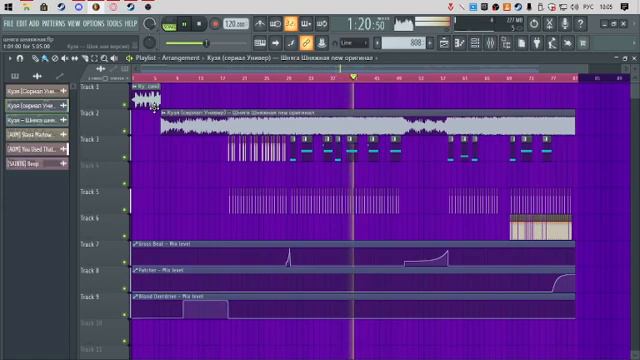Open the FILE menu

coord(9,24)
